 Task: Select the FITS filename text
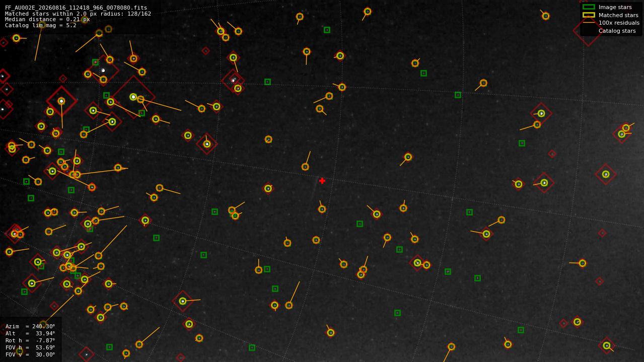(76, 8)
